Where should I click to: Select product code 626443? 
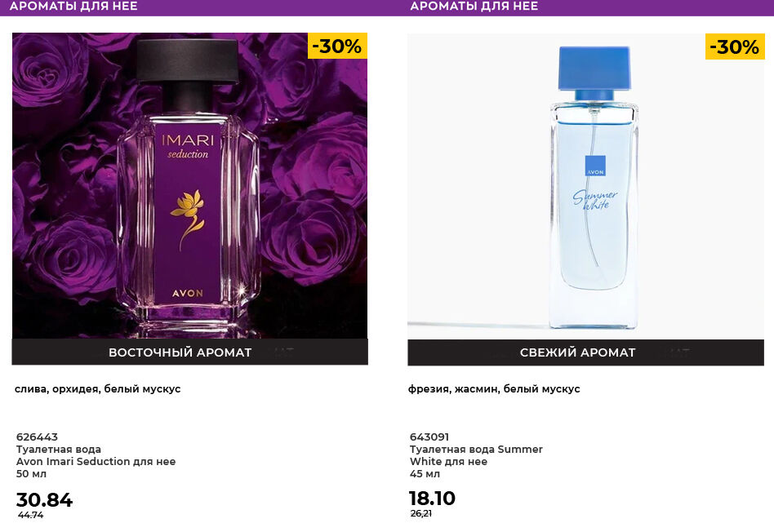tap(37, 437)
